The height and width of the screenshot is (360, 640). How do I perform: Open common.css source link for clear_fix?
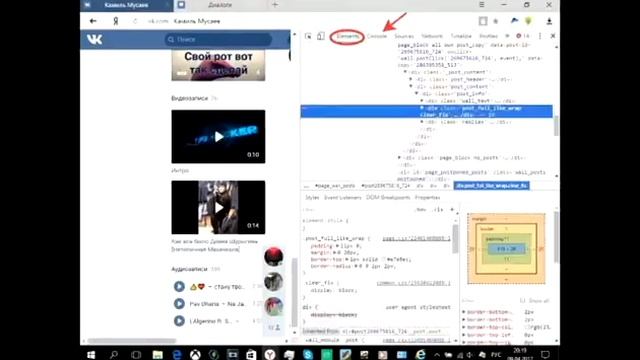[x=413, y=283]
